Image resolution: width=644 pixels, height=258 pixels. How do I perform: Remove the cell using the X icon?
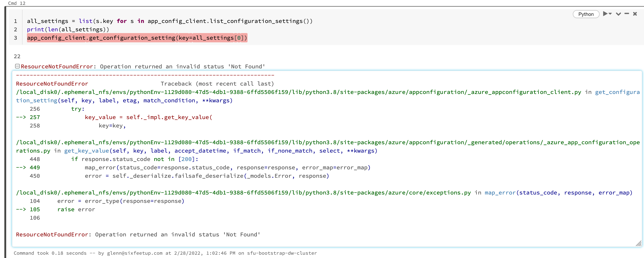[635, 14]
